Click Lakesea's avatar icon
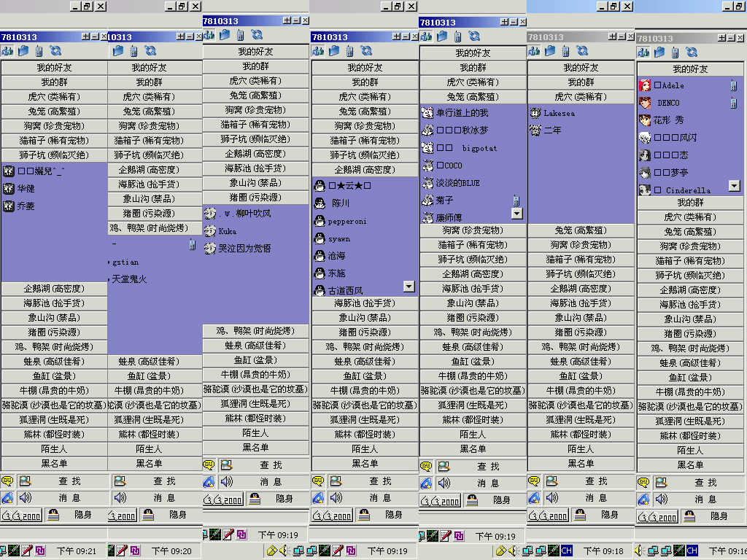Viewport: 747px width, 560px height. 535,113
